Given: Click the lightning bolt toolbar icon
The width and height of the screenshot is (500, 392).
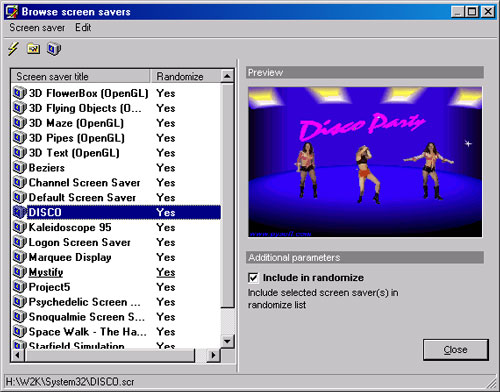Looking at the screenshot, I should (x=13, y=49).
